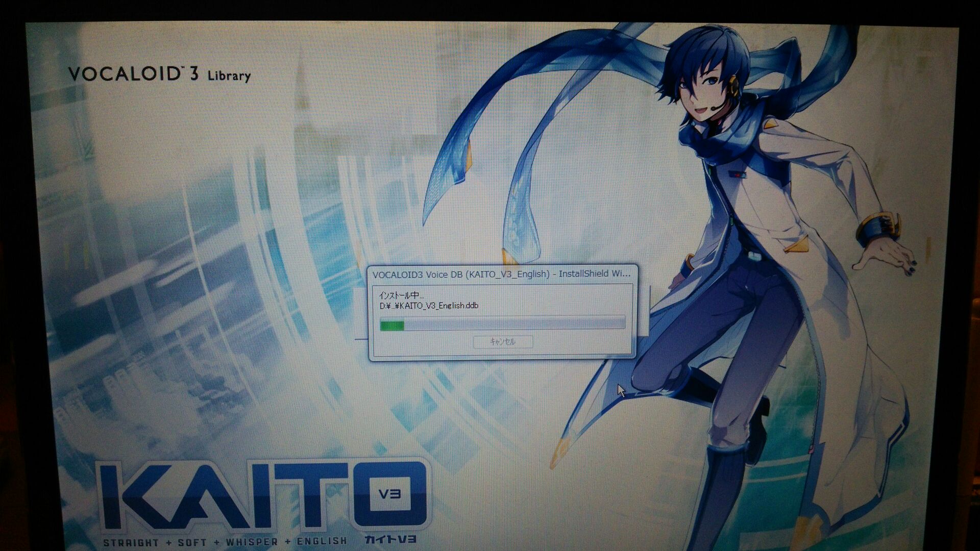This screenshot has height=551, width=980.
Task: Click the KAITO character's face
Action: tap(702, 97)
